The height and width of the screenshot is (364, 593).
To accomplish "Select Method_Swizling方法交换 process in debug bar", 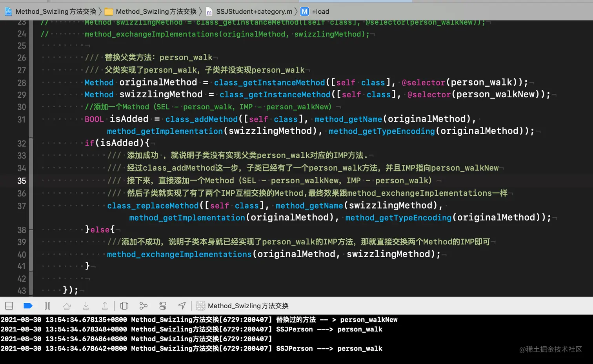I will click(242, 306).
